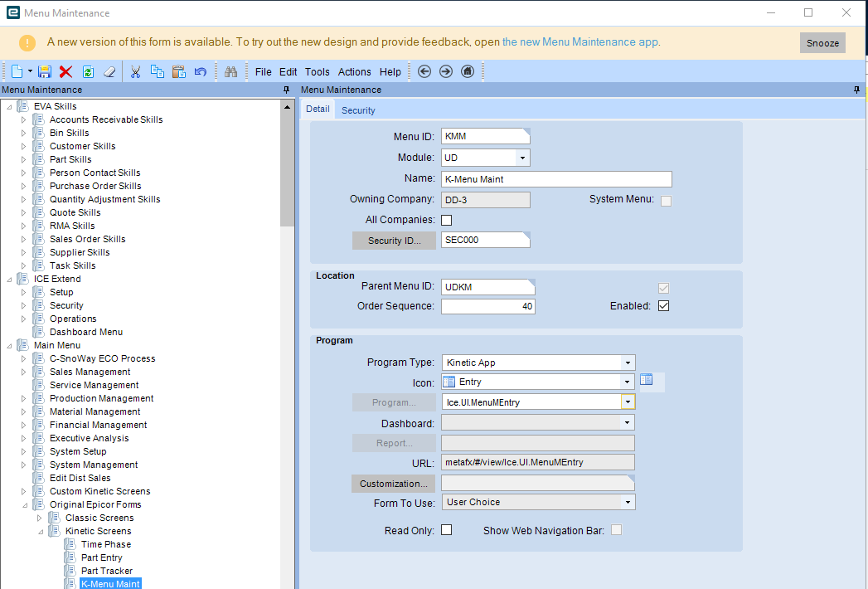Click the Undo arrow icon

(200, 72)
